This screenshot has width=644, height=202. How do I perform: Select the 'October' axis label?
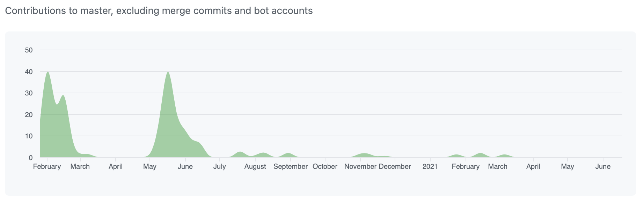click(x=325, y=167)
